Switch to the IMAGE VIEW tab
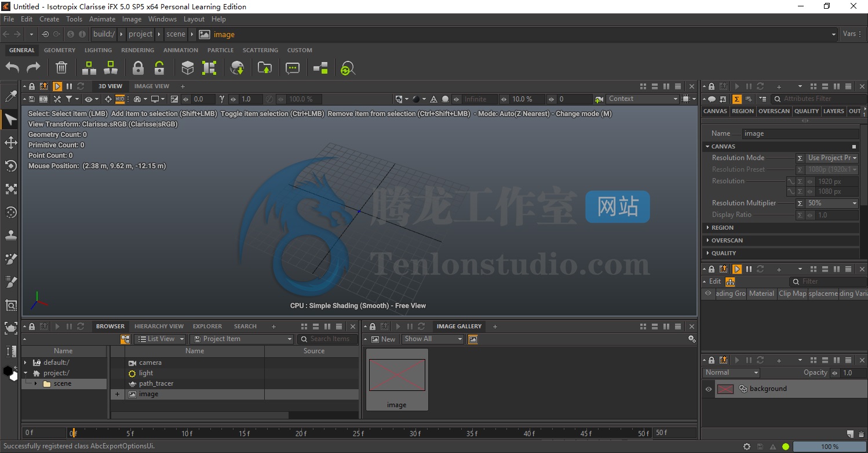 [152, 86]
